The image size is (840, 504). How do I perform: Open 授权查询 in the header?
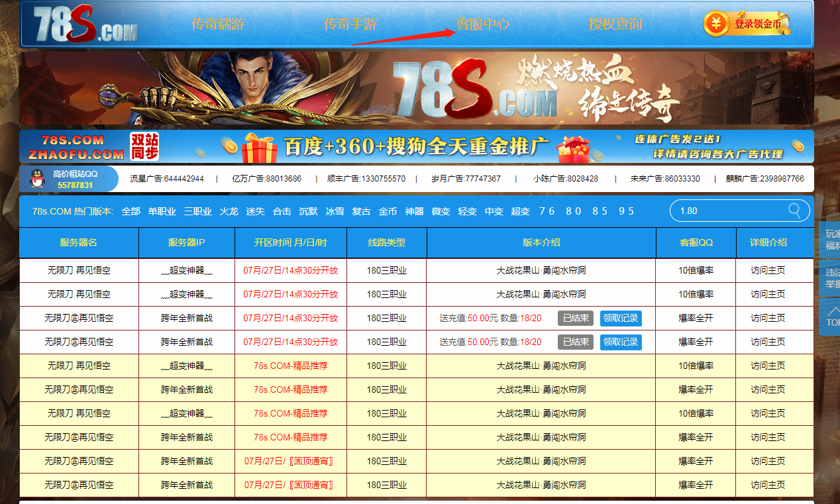(615, 25)
